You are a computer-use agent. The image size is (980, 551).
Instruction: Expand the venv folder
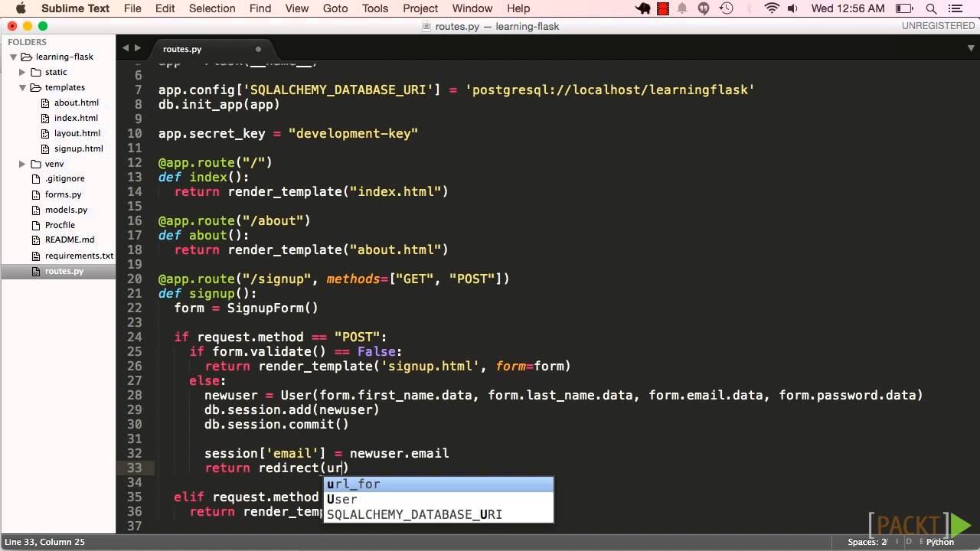pyautogui.click(x=22, y=164)
